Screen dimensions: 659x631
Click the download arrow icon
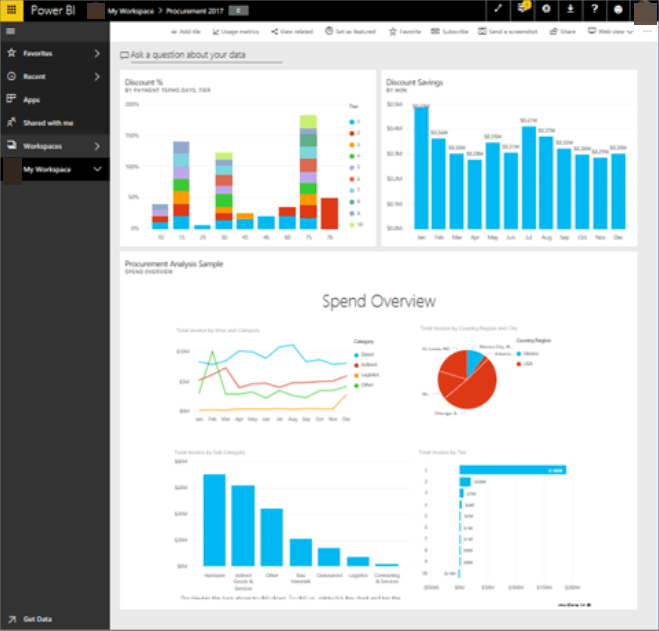point(570,8)
